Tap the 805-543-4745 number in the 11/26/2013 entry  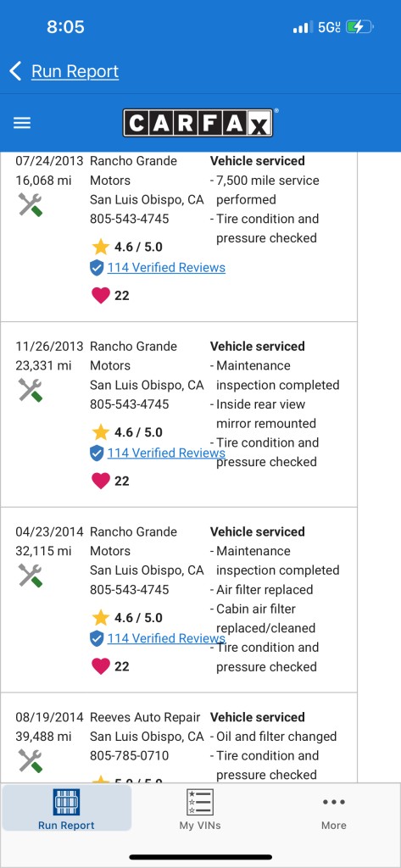pos(130,404)
